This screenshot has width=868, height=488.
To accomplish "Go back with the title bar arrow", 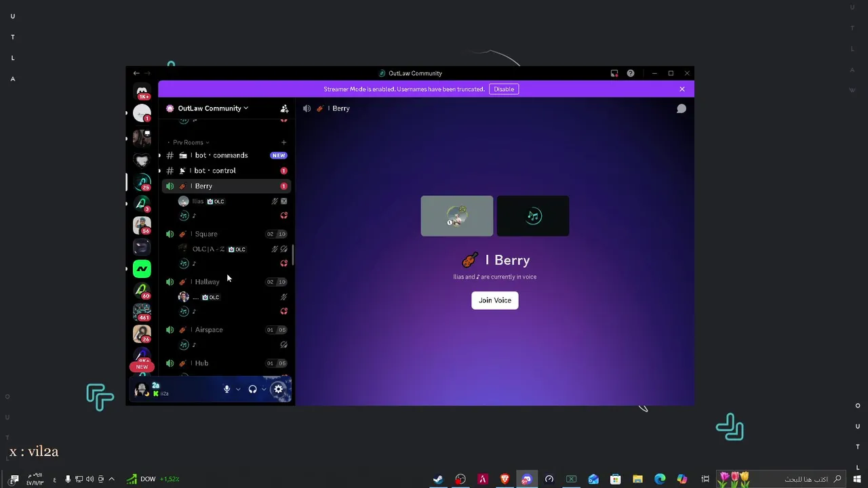I will [x=136, y=73].
